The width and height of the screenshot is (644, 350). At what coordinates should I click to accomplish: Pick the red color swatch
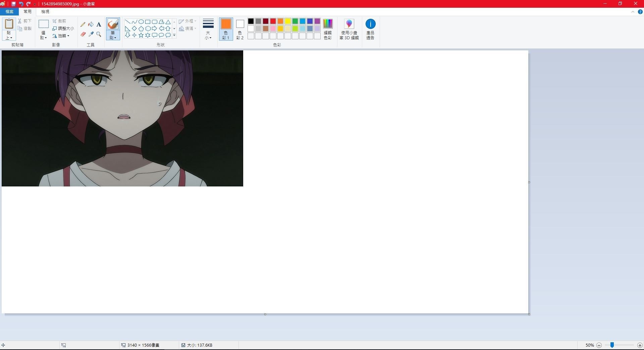point(273,21)
